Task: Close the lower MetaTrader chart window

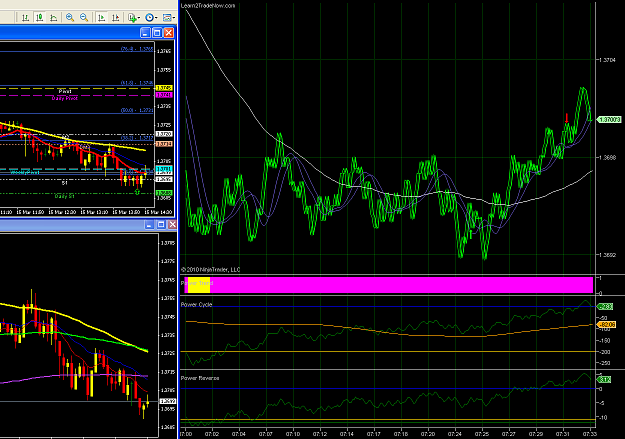Action: coord(172,225)
